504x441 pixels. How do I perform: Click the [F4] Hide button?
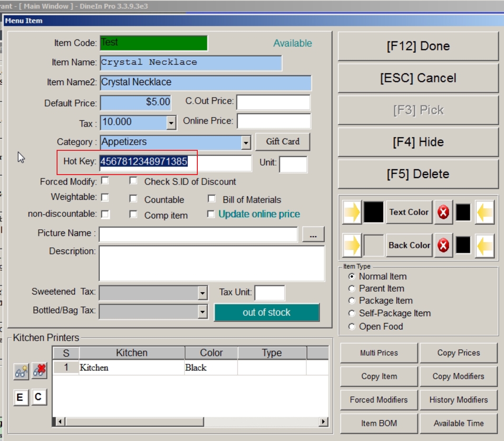[418, 142]
